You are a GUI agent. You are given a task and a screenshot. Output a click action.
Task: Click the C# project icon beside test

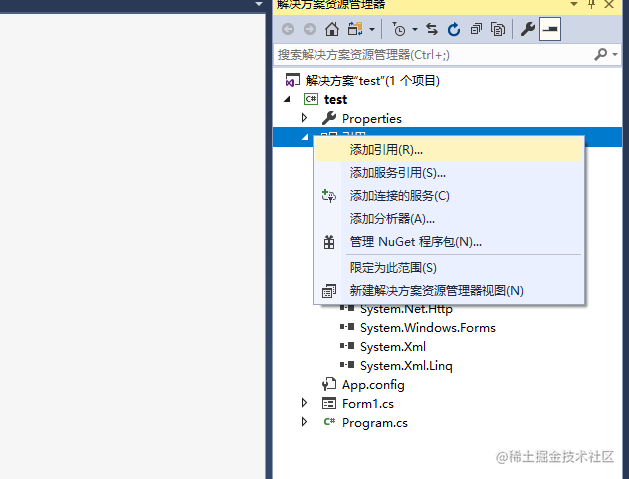click(311, 99)
